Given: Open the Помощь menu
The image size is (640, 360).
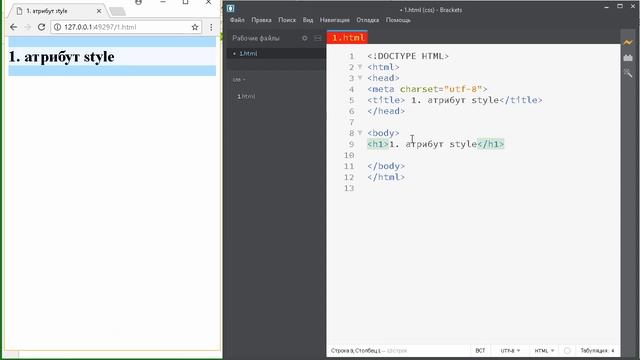Looking at the screenshot, I should click(398, 20).
